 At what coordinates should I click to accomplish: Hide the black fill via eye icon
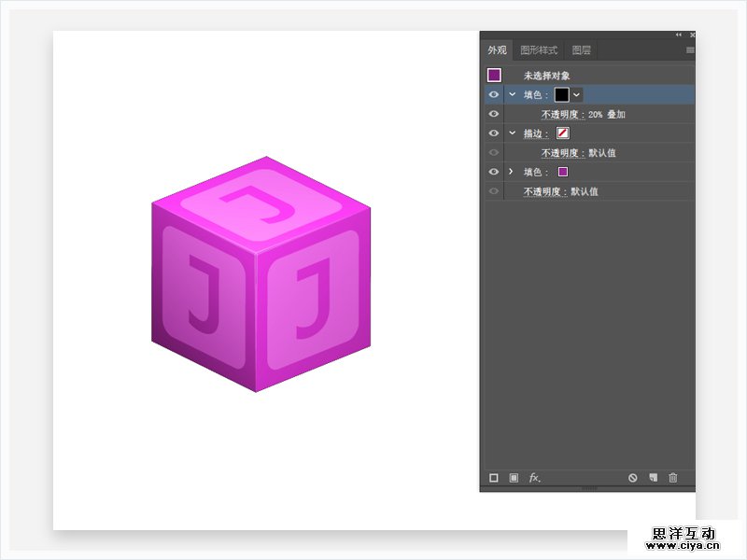494,94
